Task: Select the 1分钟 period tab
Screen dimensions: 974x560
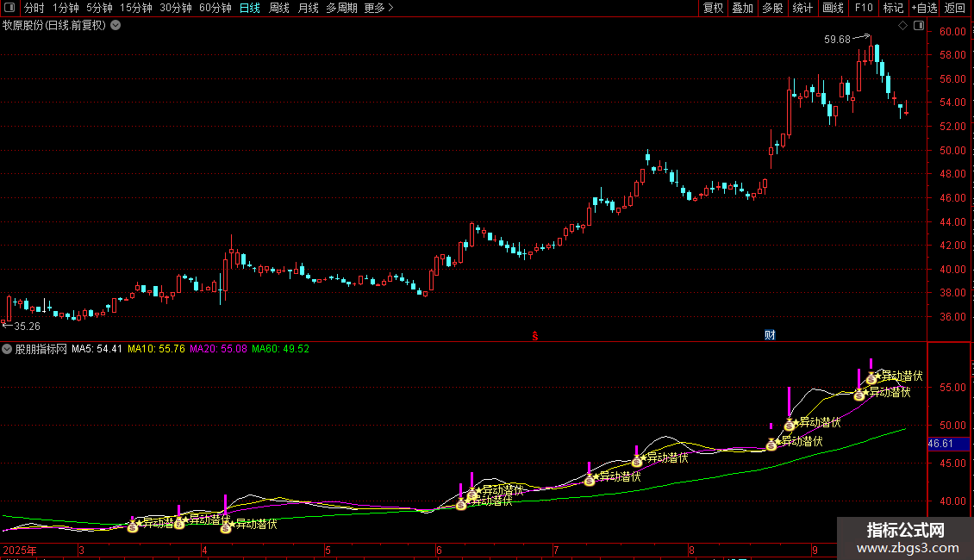Action: (x=66, y=8)
